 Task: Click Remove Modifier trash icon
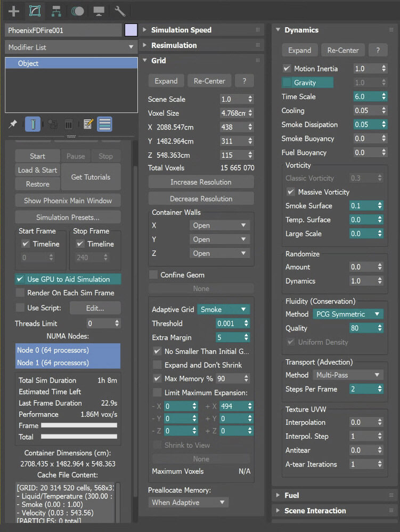pos(69,124)
